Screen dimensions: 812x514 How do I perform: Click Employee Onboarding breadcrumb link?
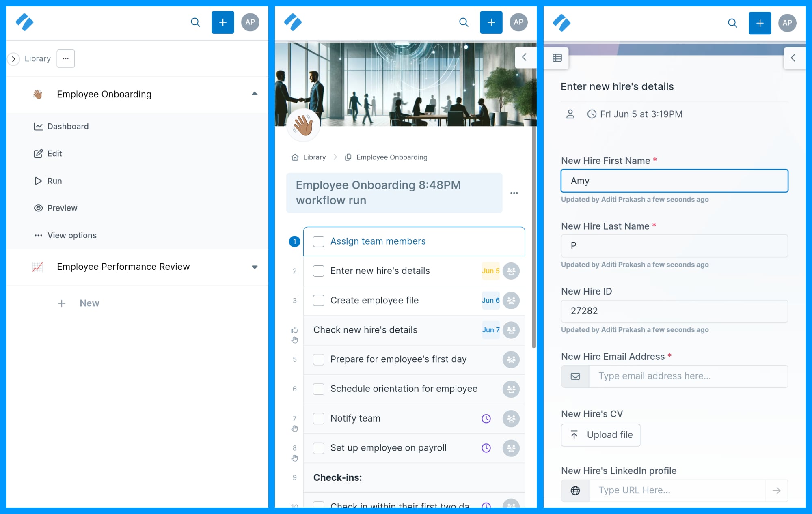(386, 157)
